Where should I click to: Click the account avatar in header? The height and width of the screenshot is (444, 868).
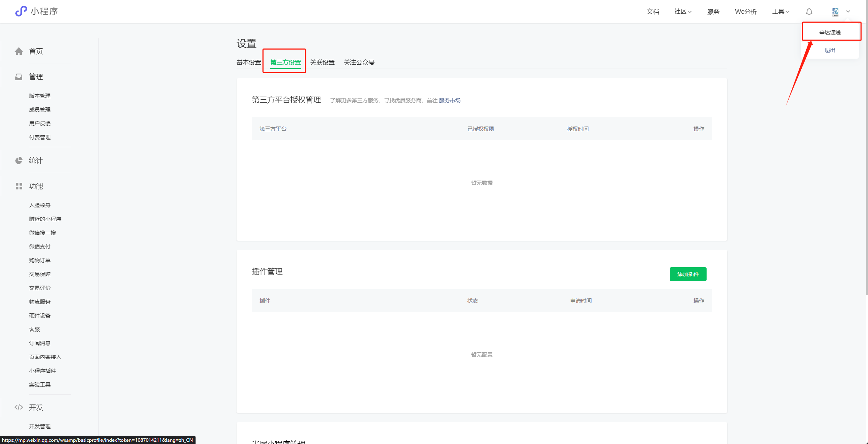pyautogui.click(x=835, y=12)
